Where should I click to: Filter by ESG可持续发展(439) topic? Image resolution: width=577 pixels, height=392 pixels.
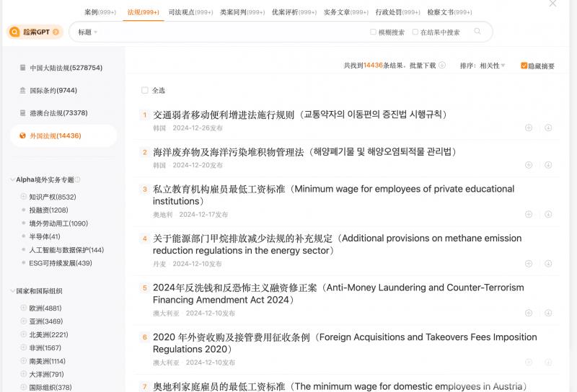(x=61, y=263)
